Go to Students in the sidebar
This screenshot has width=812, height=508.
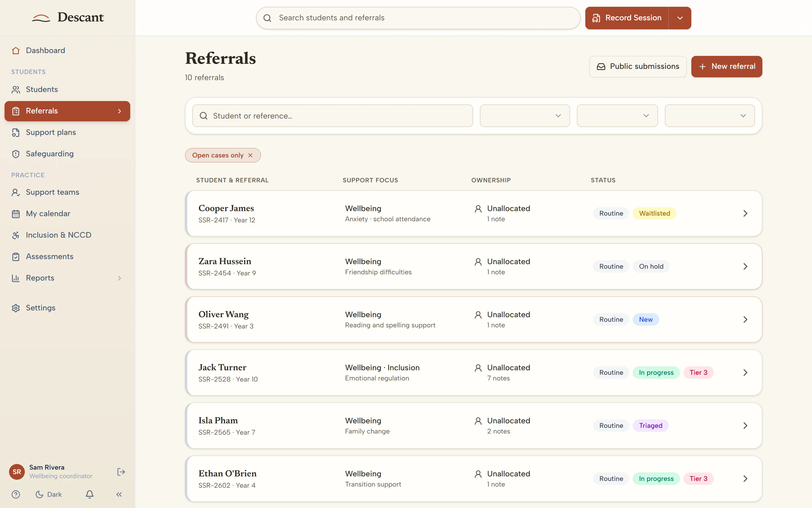pos(67,89)
